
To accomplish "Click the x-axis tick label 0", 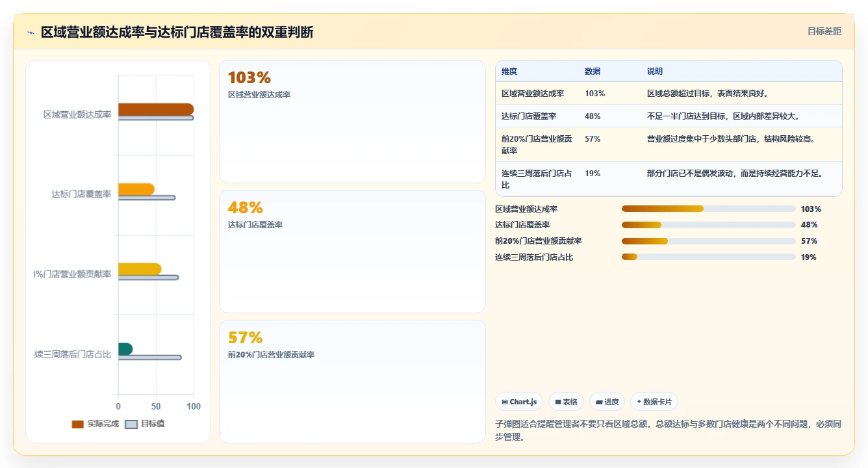I will click(x=118, y=406).
